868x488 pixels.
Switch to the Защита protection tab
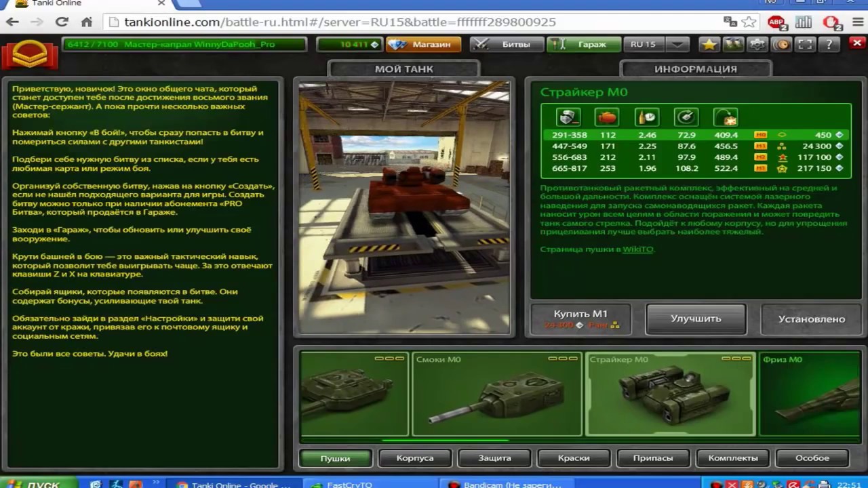[494, 458]
